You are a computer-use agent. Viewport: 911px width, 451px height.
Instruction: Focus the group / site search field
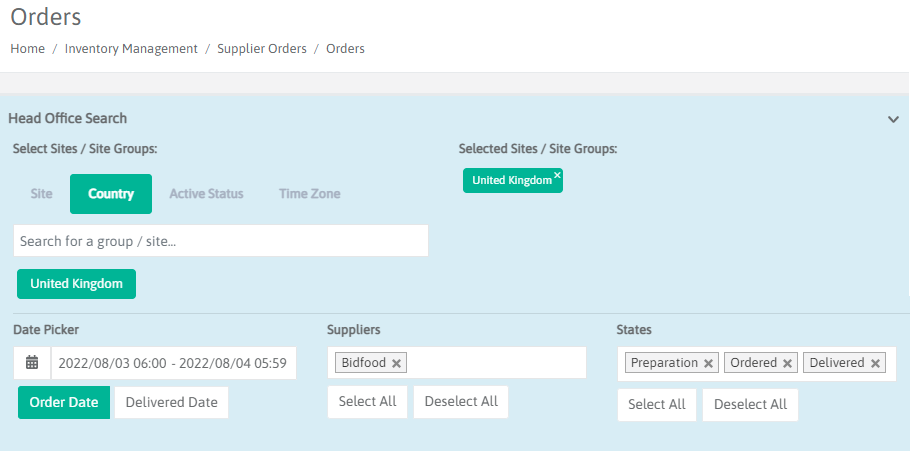tap(220, 241)
